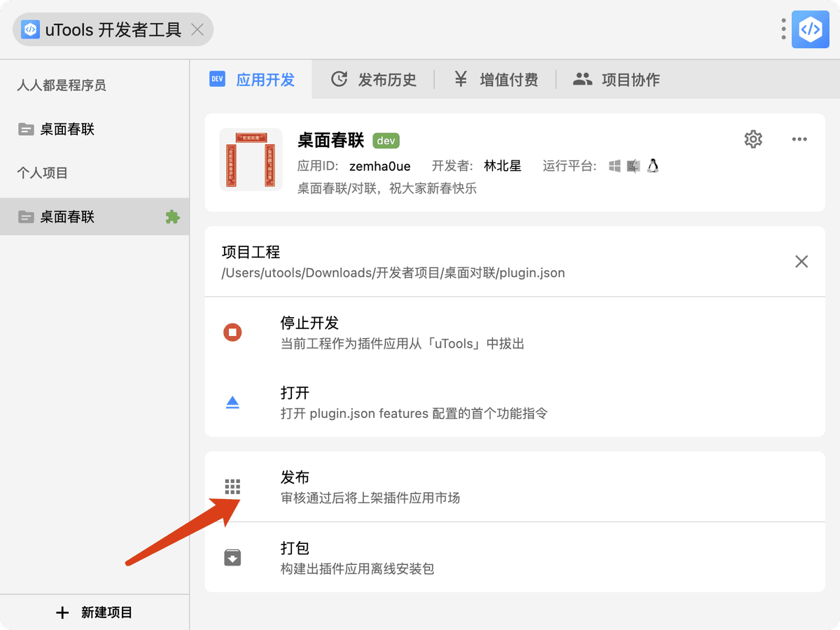Open the 项目协作 tab
Screen dimensions: 840x630
tap(617, 80)
